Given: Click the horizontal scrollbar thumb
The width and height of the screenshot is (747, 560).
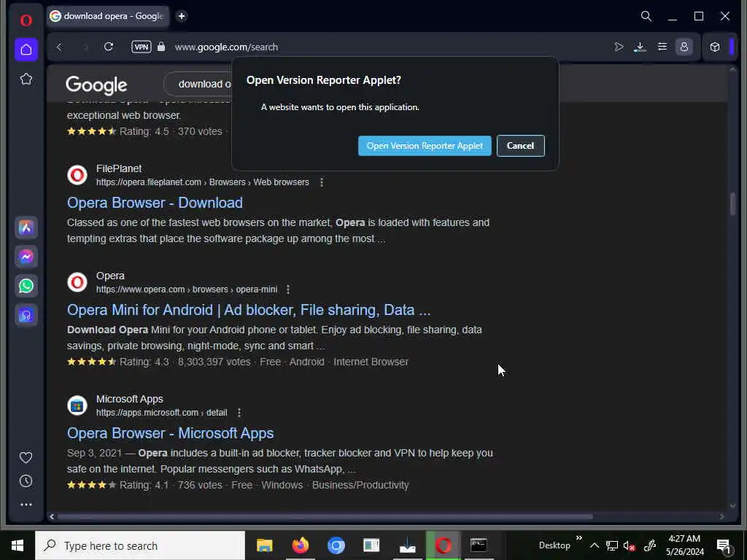Looking at the screenshot, I should point(325,516).
